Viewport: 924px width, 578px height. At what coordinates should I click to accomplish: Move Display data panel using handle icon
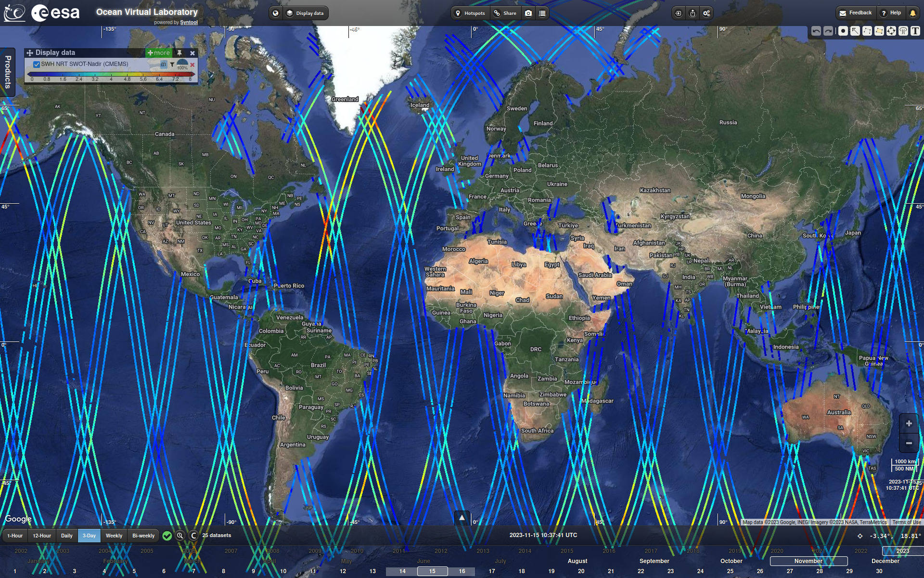coord(30,53)
